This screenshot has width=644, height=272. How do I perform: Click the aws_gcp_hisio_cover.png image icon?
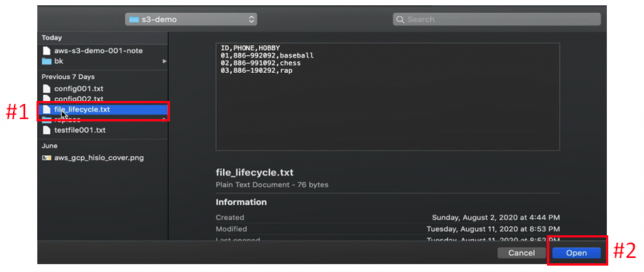47,158
